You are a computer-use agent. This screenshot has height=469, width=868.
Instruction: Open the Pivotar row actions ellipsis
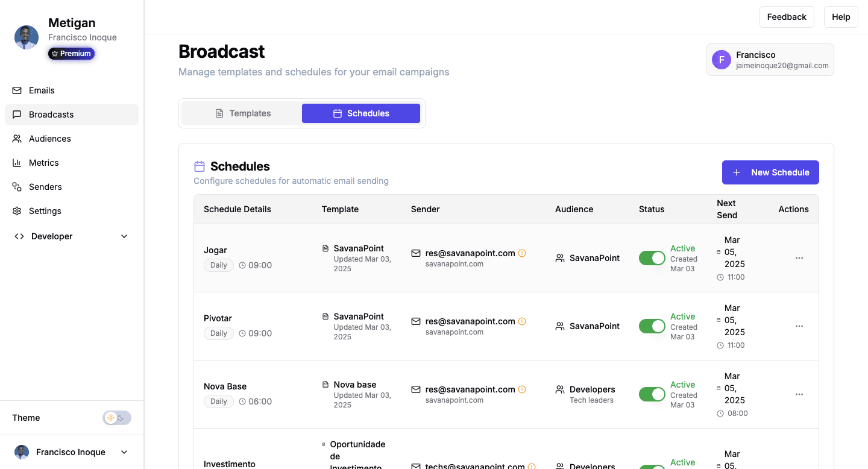[799, 326]
